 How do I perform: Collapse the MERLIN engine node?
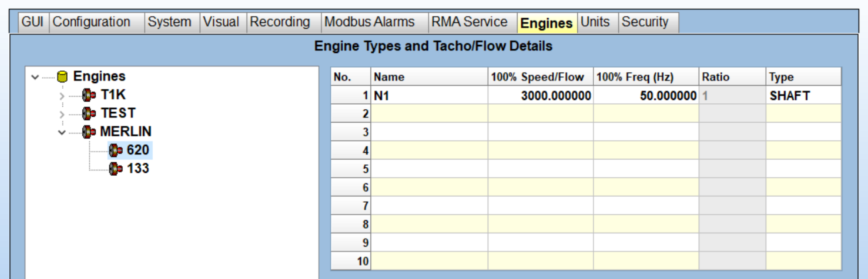click(x=62, y=132)
